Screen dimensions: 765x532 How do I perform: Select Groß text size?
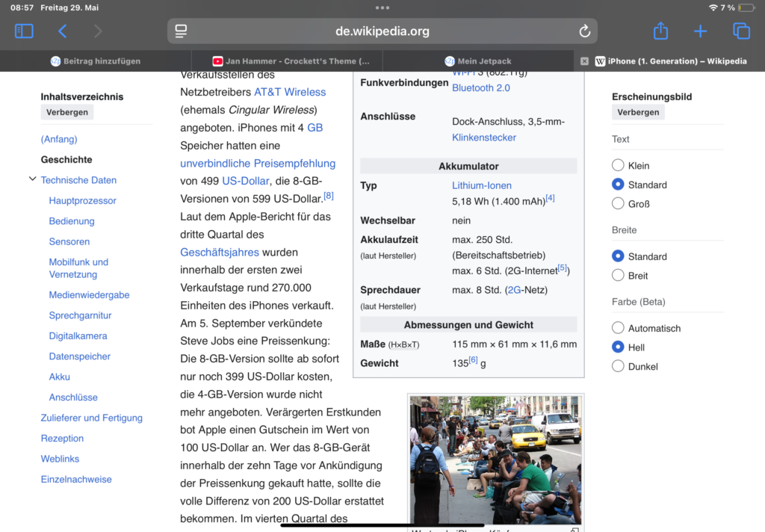pos(618,203)
